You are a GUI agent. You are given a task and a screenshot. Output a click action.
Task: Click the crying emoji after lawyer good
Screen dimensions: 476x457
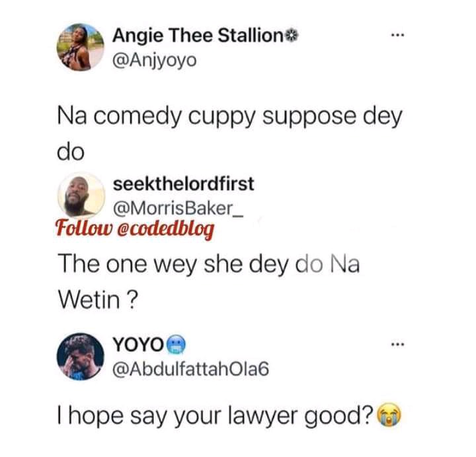click(x=389, y=416)
